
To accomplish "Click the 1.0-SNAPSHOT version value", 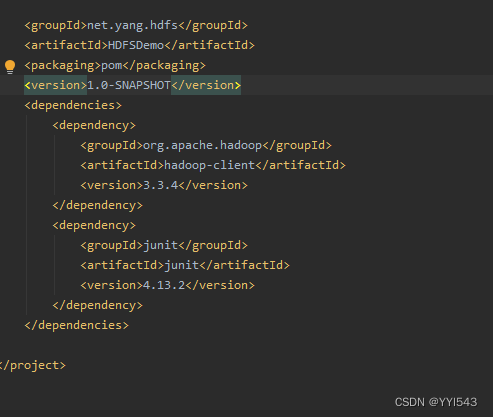I will 129,85.
